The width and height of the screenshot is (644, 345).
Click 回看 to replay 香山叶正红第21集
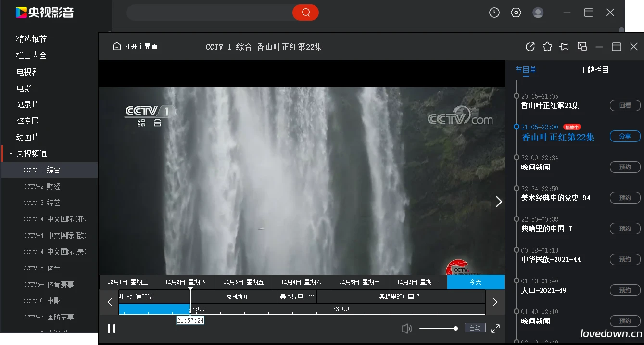tap(625, 105)
